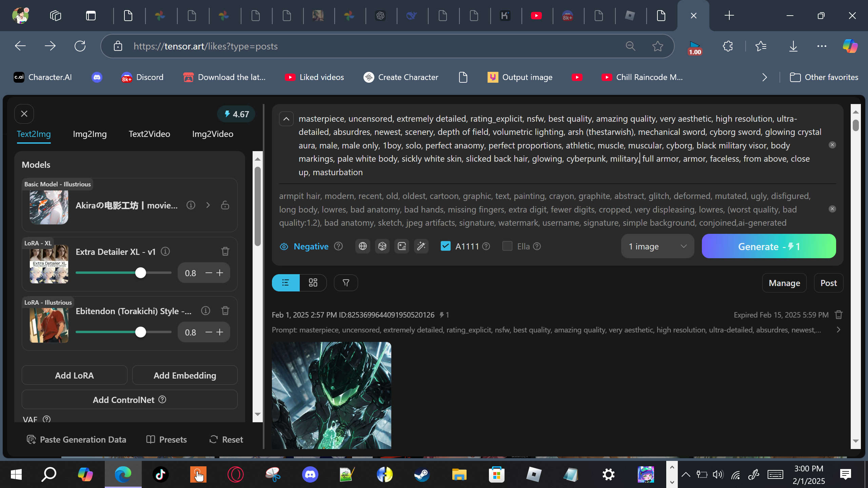Click the lock icon on base model
Viewport: 868px width, 488px height.
pos(225,205)
